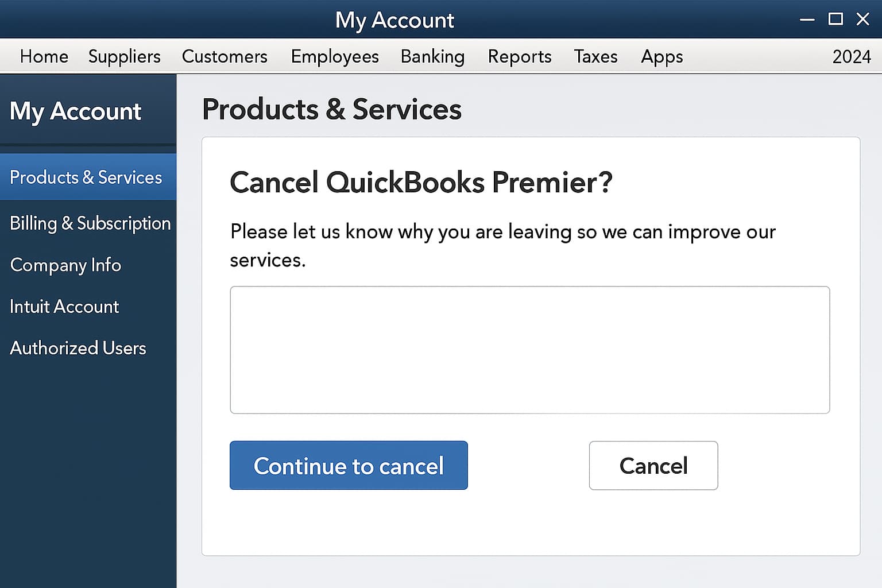
Task: Select Products & Services in sidebar
Action: [x=88, y=177]
